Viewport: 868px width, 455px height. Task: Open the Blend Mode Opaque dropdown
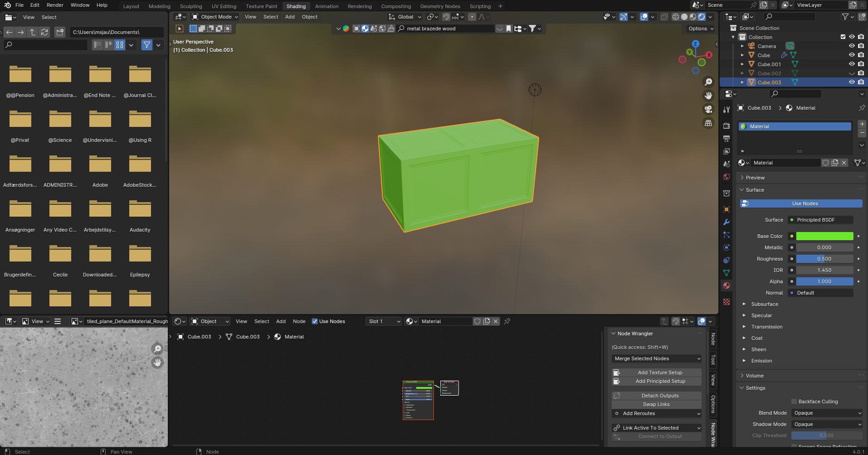tap(827, 413)
